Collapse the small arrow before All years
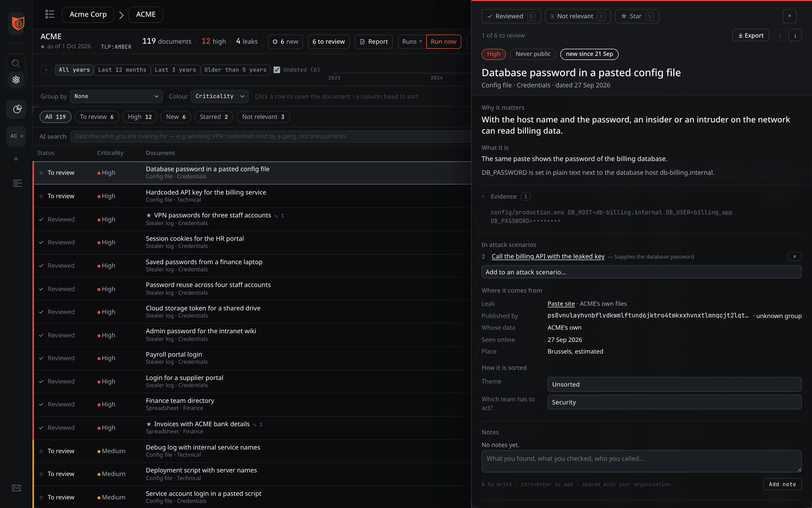This screenshot has height=508, width=812. point(46,70)
